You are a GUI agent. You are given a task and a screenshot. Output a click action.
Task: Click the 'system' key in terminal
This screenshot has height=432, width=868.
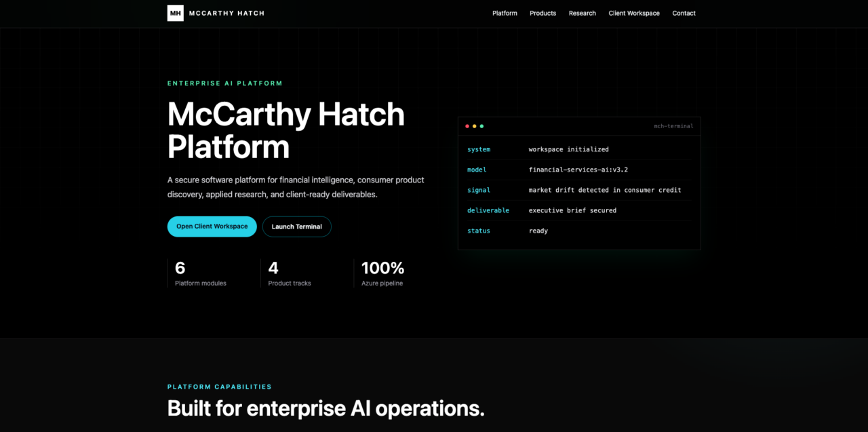[x=479, y=149]
